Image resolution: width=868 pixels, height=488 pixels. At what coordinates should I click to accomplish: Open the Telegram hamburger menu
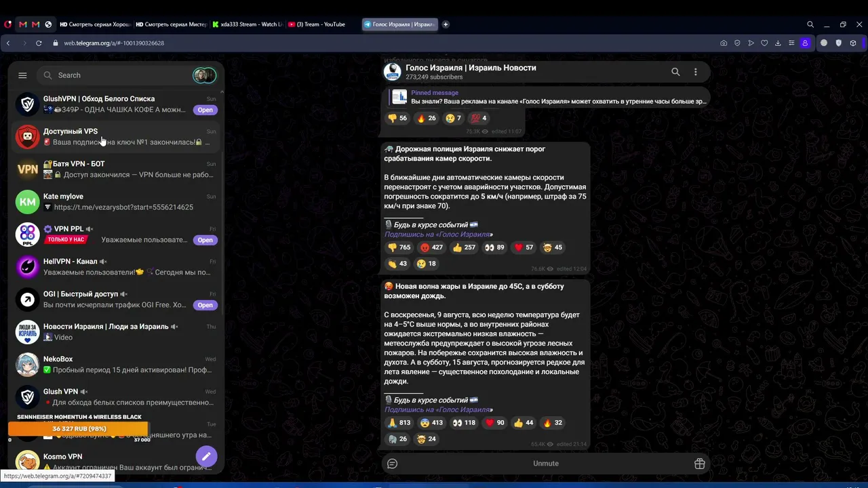[x=22, y=75]
